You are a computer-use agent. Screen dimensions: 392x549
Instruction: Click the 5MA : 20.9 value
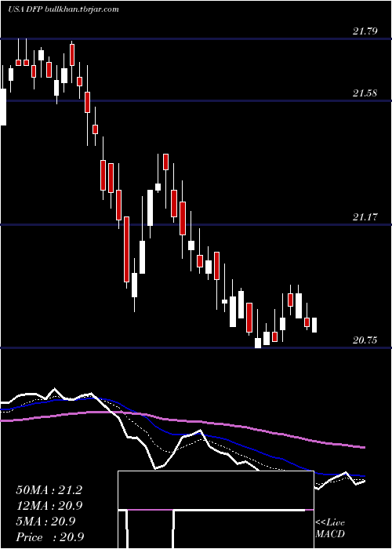click(x=45, y=522)
